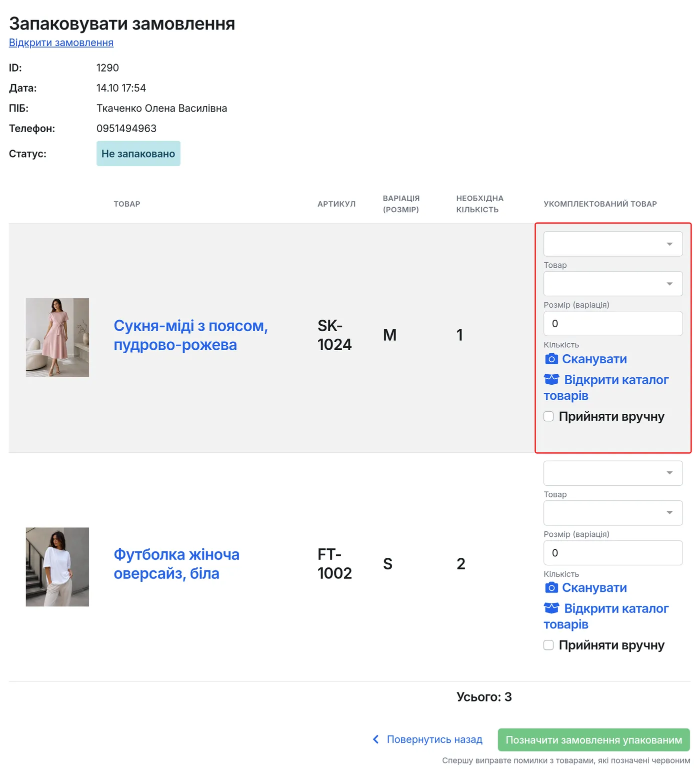The width and height of the screenshot is (700, 779).
Task: Click Сканувати for the Футболка row
Action: point(594,587)
